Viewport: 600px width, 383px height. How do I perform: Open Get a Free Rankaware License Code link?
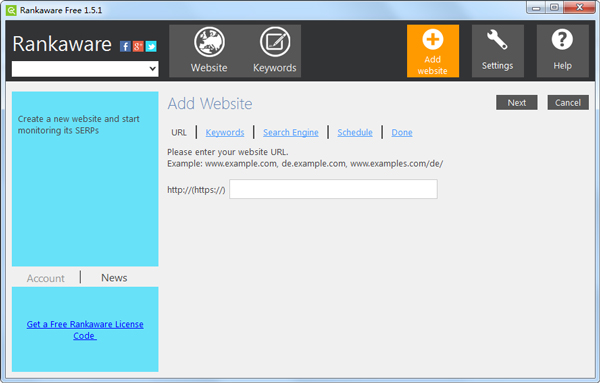[85, 330]
